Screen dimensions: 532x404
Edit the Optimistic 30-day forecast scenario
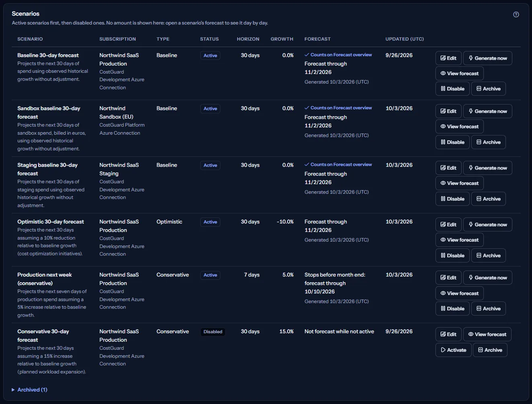[448, 225]
